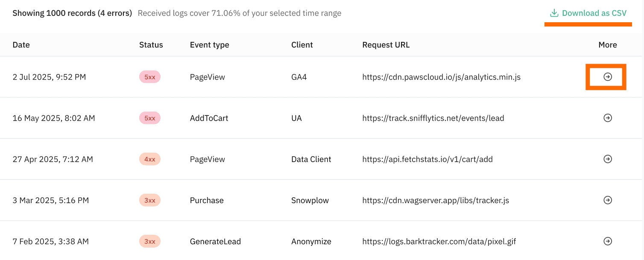The image size is (644, 260).
Task: Open details for the 7 Feb GenerateLead record
Action: point(607,241)
